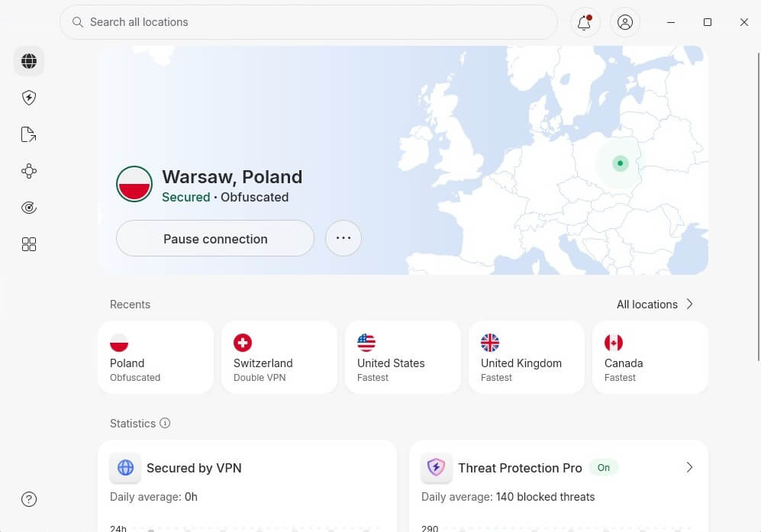Screen dimensions: 761x532
Task: Click the Switzerland flag icon in Recents
Action: pyautogui.click(x=243, y=343)
